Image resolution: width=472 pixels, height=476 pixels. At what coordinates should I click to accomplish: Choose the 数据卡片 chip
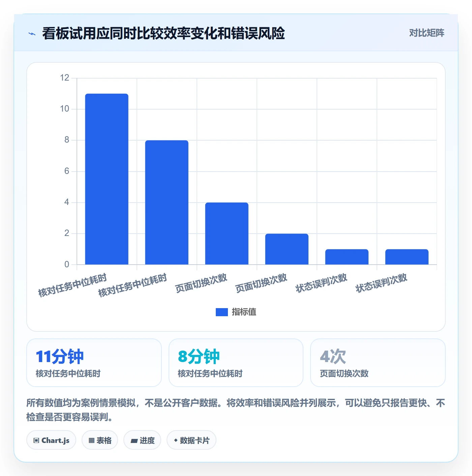[191, 440]
